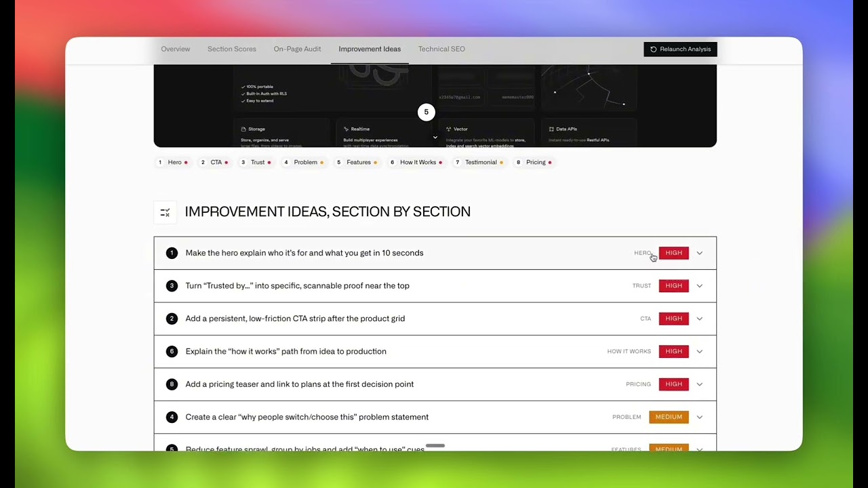Click the HIGH badge on the trust row
This screenshot has height=488, width=868.
pyautogui.click(x=673, y=285)
